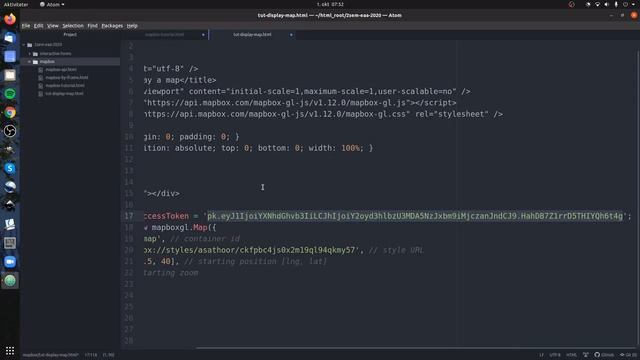Click the folder icon of interactive-forms
640x360 pixels.
35,54
